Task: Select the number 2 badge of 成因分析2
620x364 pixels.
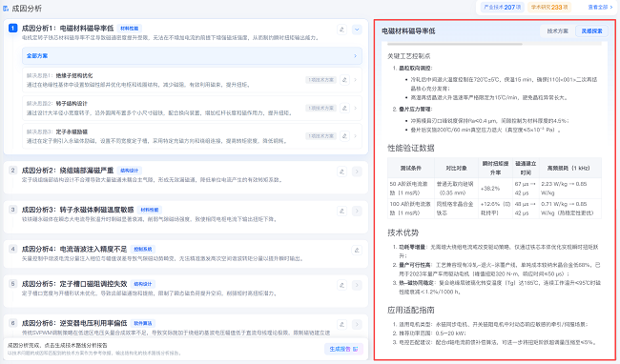Action: pos(13,171)
